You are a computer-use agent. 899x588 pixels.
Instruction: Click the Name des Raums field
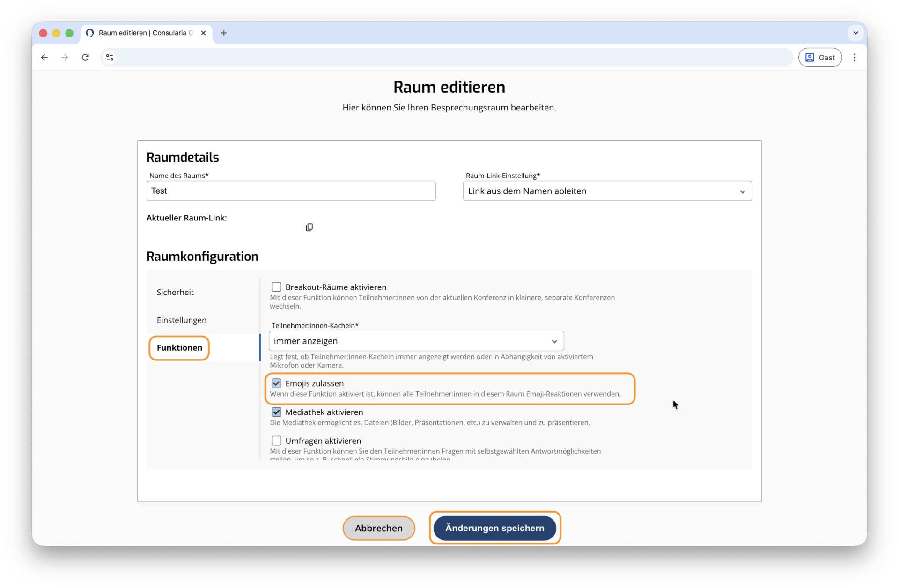pyautogui.click(x=291, y=191)
